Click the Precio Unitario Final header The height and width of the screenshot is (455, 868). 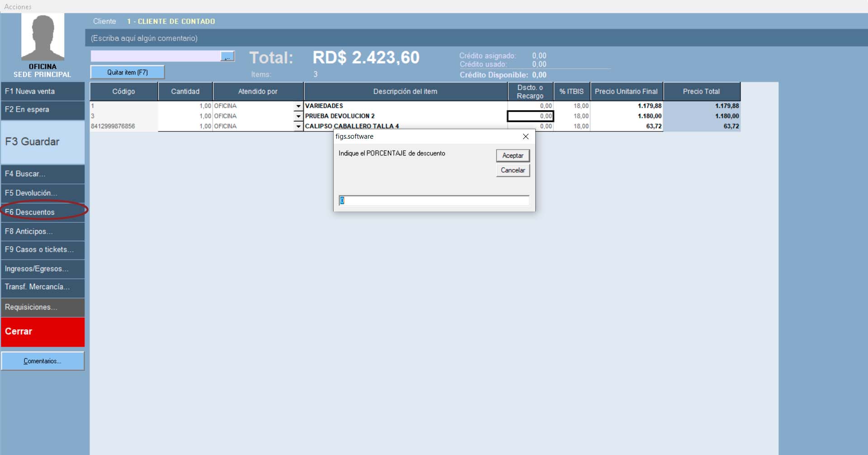point(626,91)
